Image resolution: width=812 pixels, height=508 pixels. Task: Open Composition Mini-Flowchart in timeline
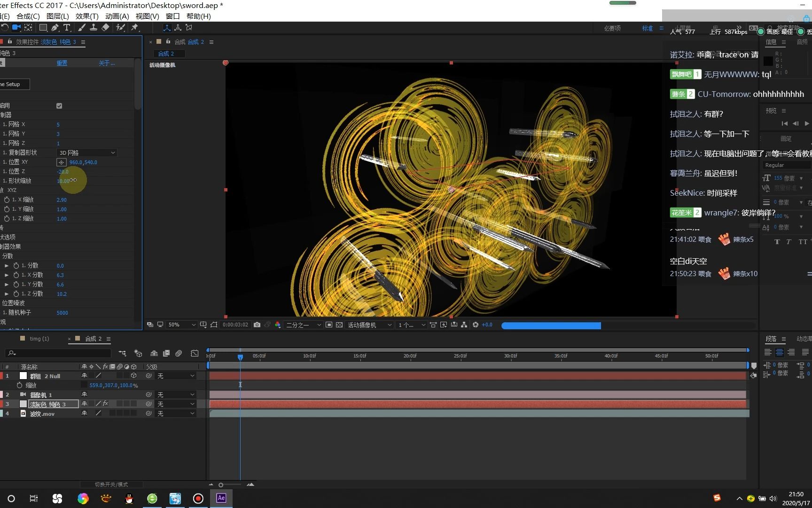point(123,353)
